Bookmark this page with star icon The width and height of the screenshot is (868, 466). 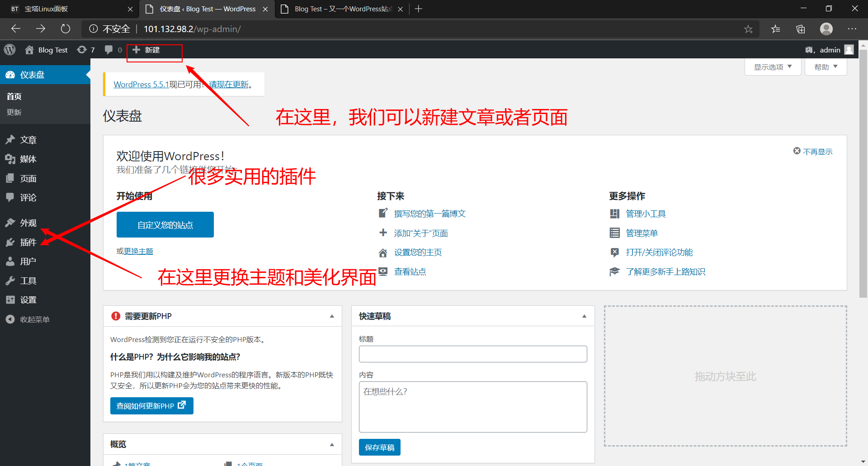748,29
